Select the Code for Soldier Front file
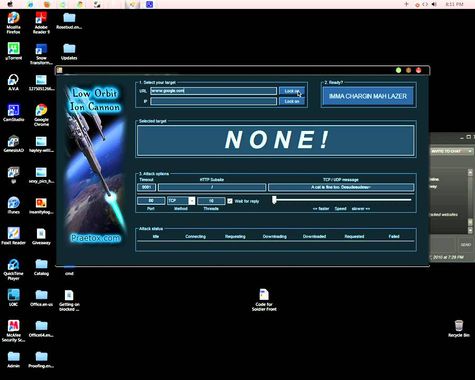 (264, 300)
